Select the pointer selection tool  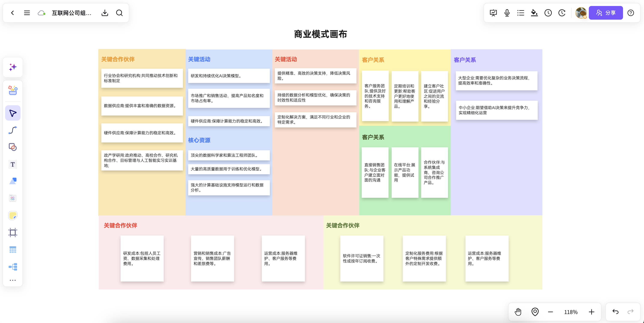[x=13, y=113]
